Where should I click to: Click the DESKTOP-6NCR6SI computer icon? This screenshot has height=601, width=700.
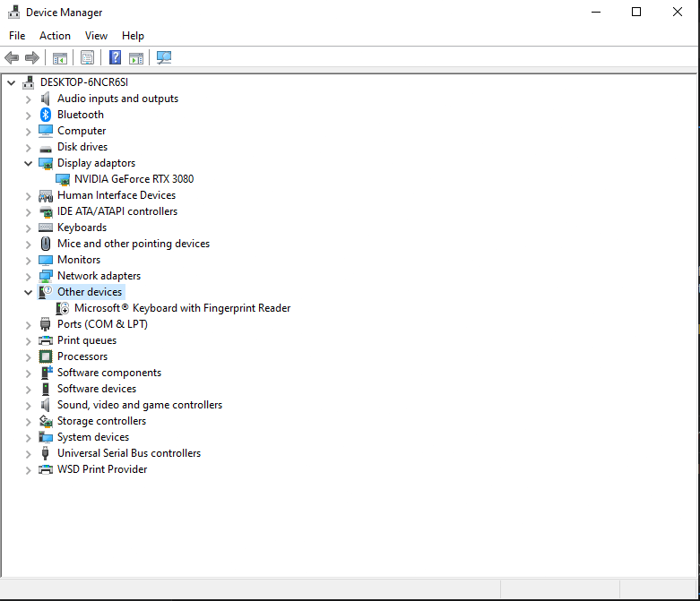(x=29, y=82)
